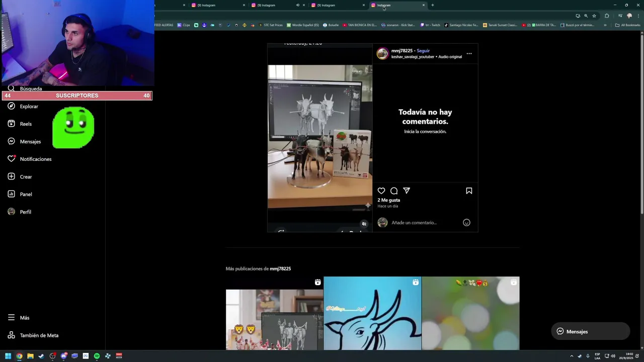Open Spotify from the taskbar
The height and width of the screenshot is (362, 644).
coord(97,356)
